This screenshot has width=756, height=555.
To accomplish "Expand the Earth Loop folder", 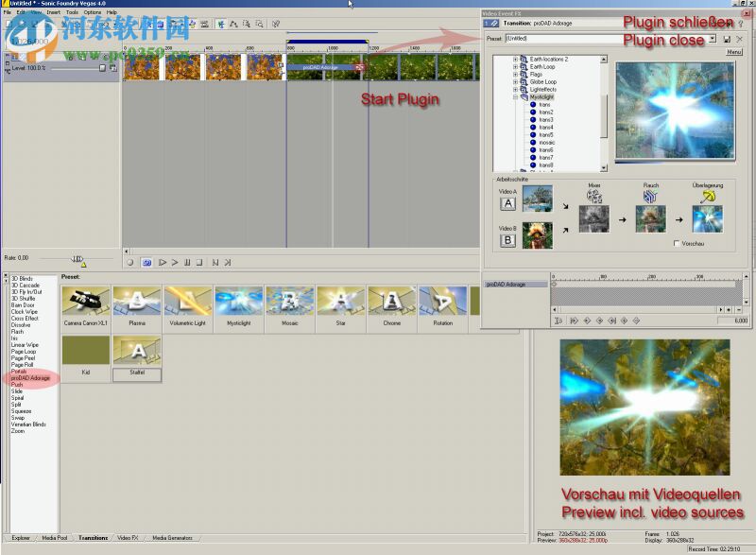I will coord(515,67).
